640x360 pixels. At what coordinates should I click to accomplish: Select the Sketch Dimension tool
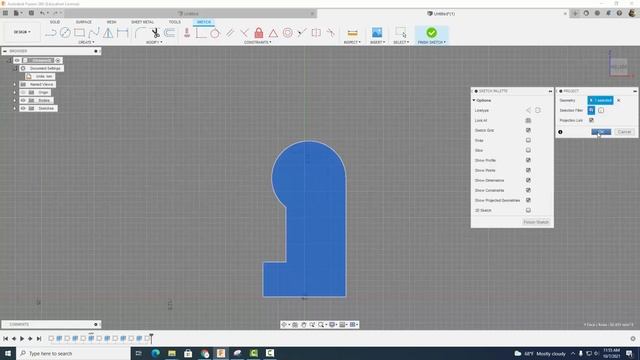[122, 33]
